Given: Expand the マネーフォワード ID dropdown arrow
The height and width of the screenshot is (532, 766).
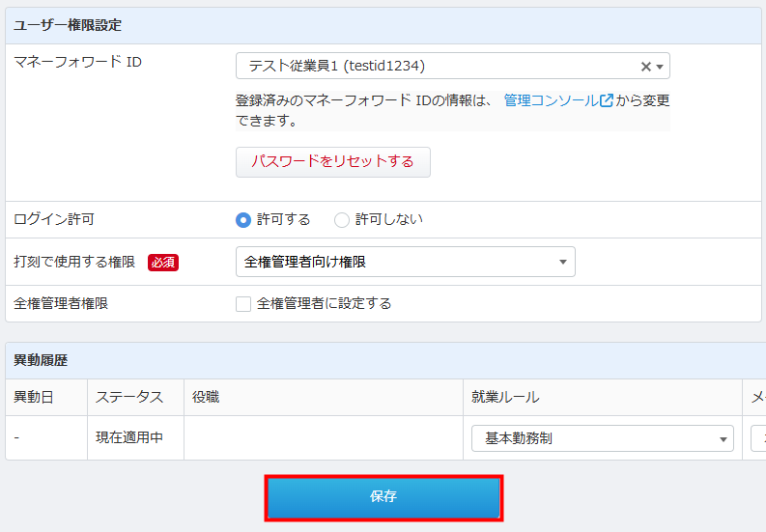Looking at the screenshot, I should pos(660,67).
